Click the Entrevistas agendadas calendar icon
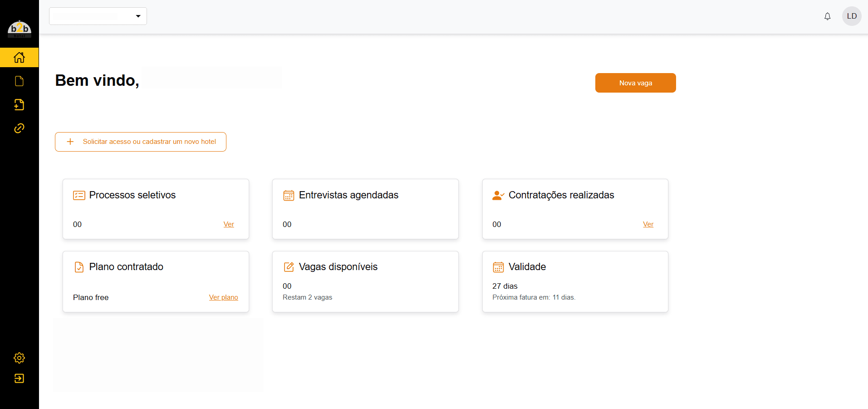The height and width of the screenshot is (409, 868). 289,195
